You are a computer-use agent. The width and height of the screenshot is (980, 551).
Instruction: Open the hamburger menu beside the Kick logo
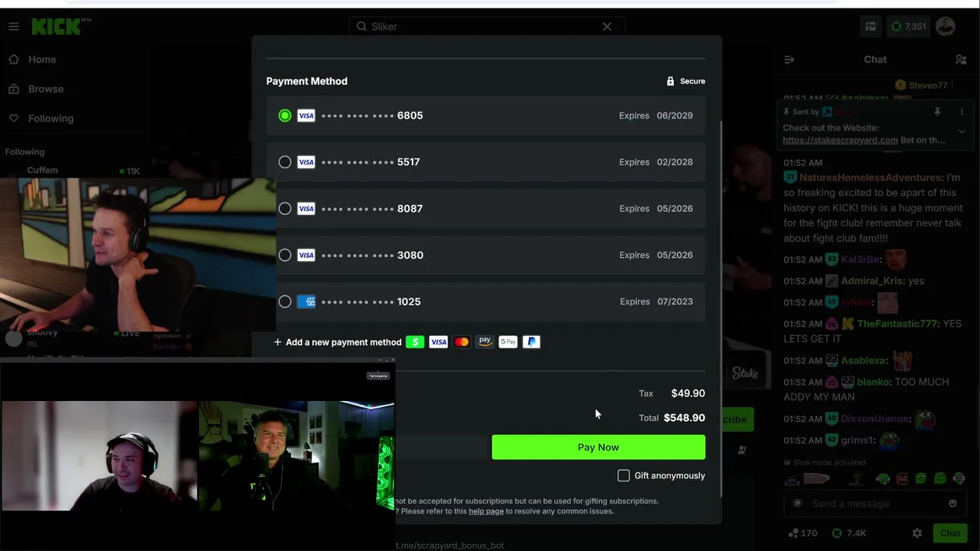point(14,27)
